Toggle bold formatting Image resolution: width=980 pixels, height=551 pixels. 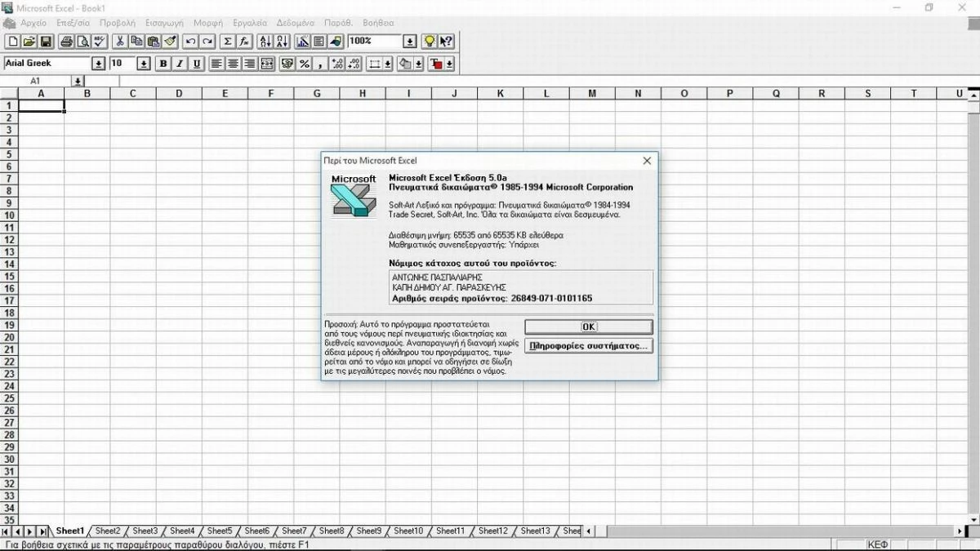(163, 63)
